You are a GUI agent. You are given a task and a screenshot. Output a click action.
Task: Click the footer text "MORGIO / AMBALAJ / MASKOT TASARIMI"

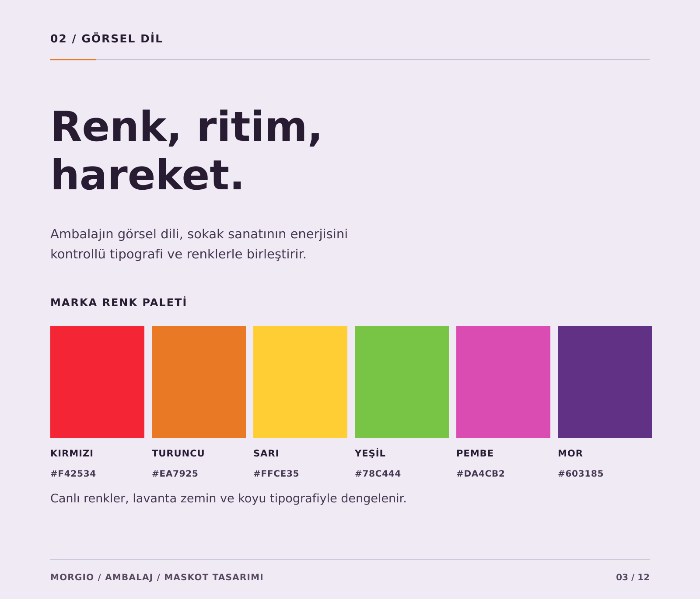pyautogui.click(x=157, y=577)
